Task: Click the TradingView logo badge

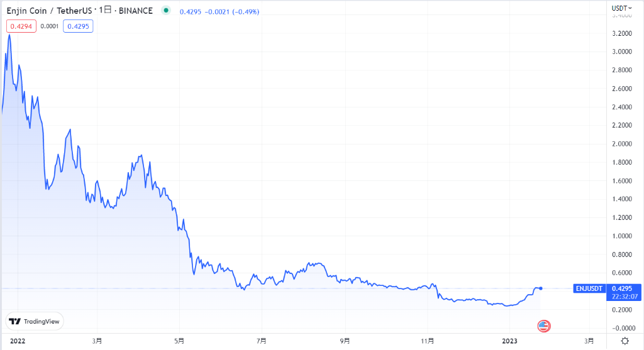Action: 35,321
